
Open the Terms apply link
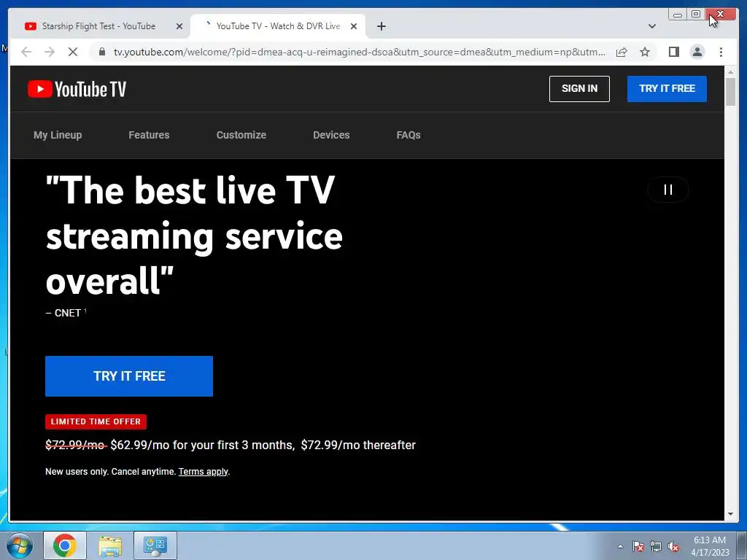[x=204, y=472]
